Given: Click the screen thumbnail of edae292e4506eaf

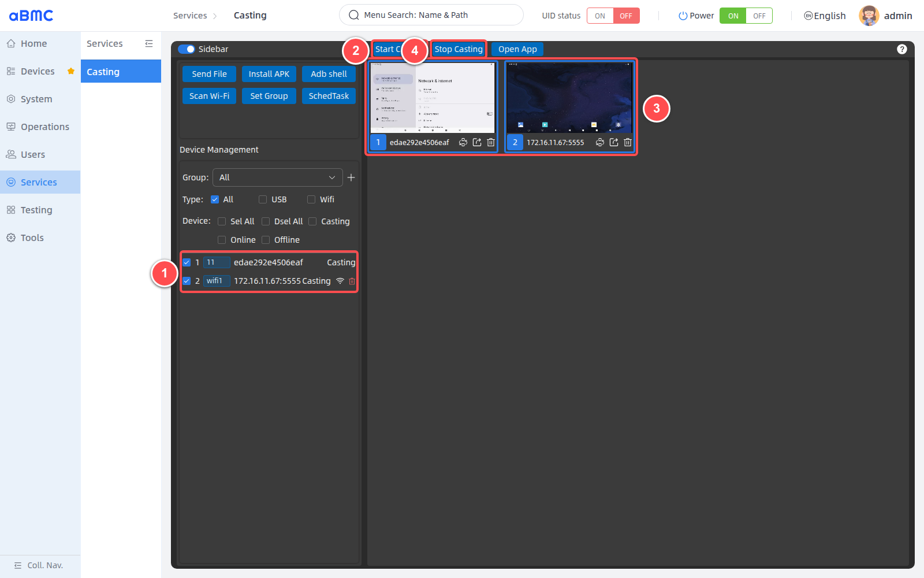Looking at the screenshot, I should click(433, 98).
